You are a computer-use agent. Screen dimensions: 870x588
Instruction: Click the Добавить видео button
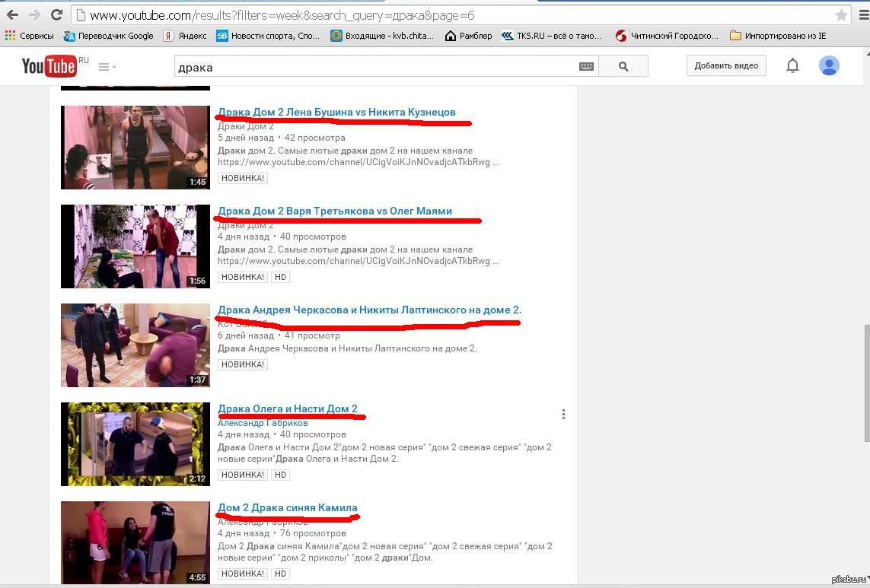pos(725,65)
